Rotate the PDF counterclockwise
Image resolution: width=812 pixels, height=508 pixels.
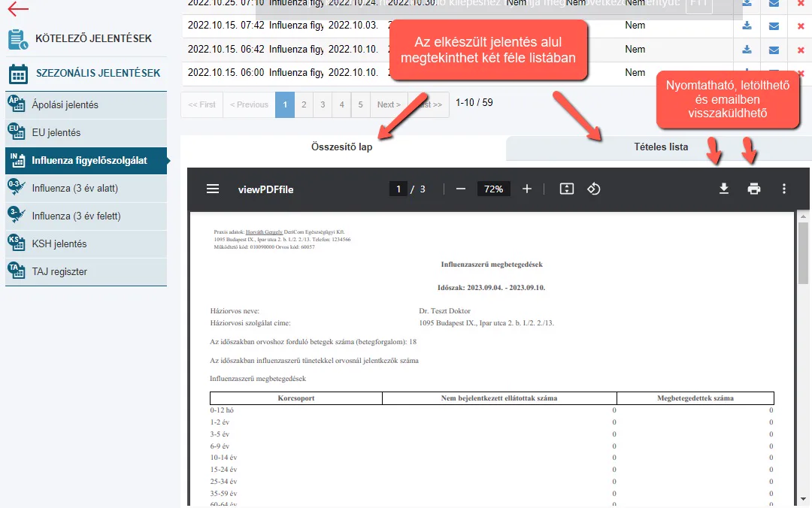593,189
